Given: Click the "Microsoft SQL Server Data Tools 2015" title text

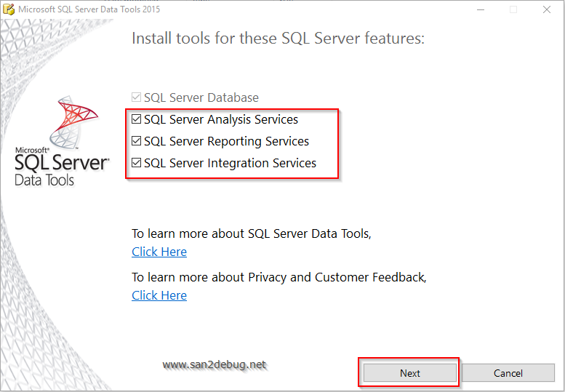Looking at the screenshot, I should click(89, 9).
